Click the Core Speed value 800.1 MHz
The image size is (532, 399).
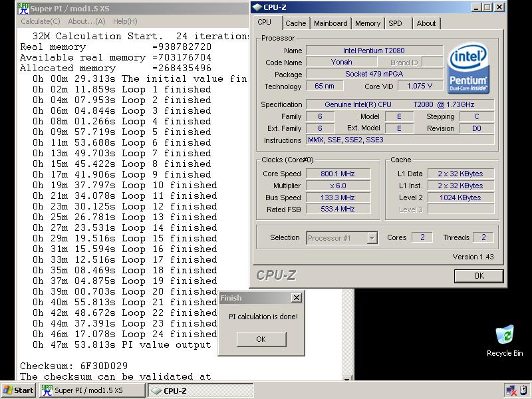[338, 174]
